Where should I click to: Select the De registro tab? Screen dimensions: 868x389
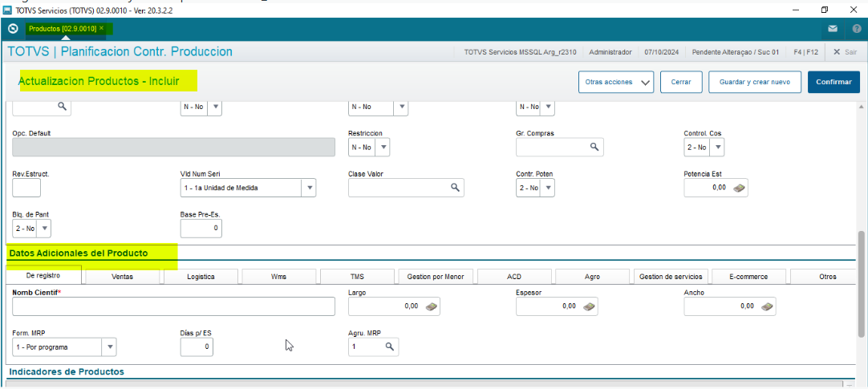coord(44,275)
